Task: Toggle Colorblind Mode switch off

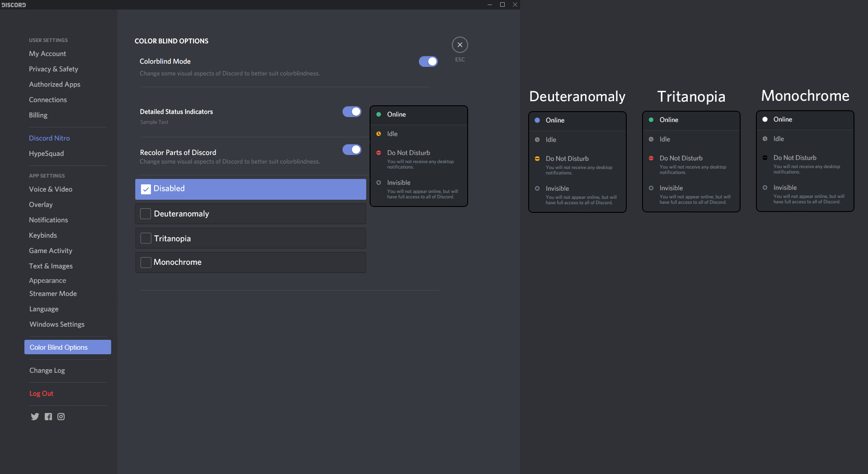Action: (x=428, y=61)
